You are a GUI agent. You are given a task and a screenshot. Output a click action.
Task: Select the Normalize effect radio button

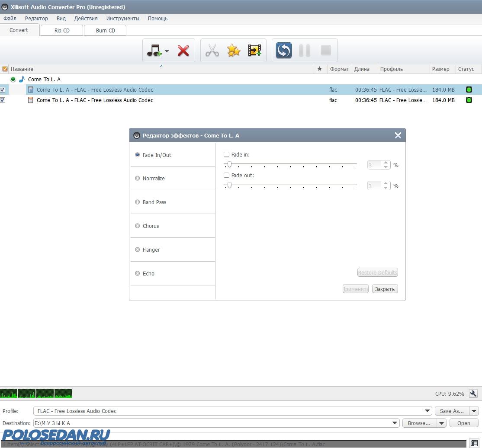[x=138, y=178]
